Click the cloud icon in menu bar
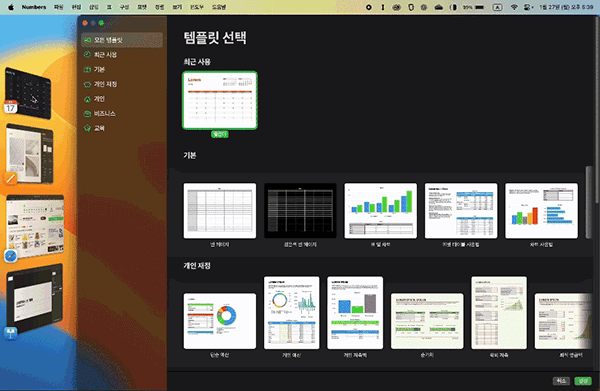Screen dimensions: 600x391 coord(439,7)
